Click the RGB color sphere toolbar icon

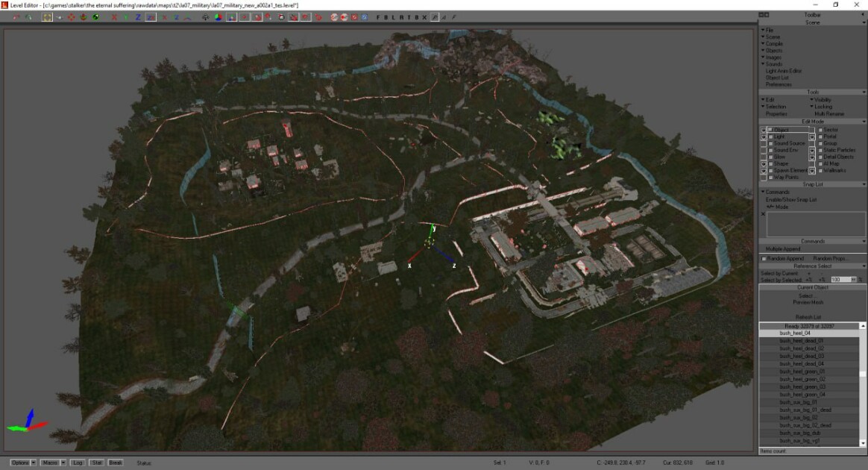(218, 17)
